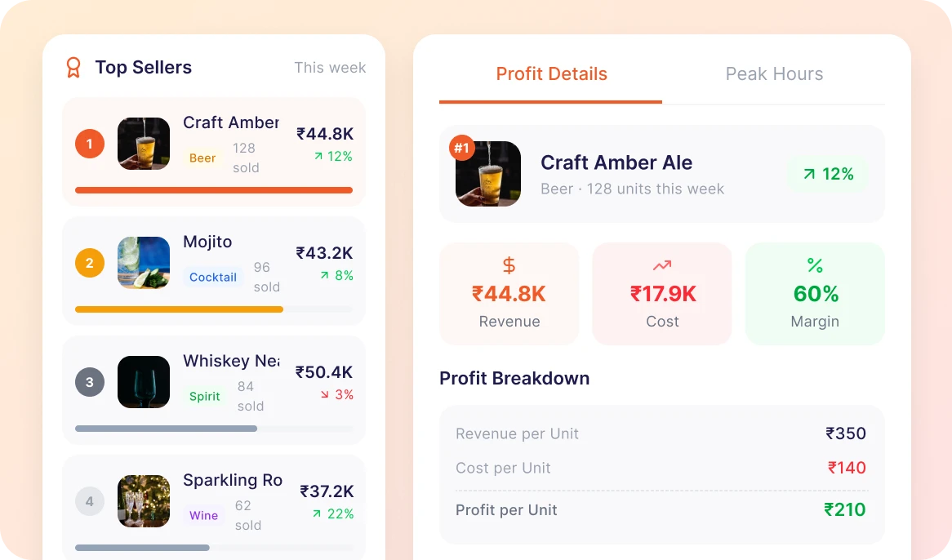Screen dimensions: 952x560
Task: Click the dollar sign Revenue icon
Action: (509, 265)
